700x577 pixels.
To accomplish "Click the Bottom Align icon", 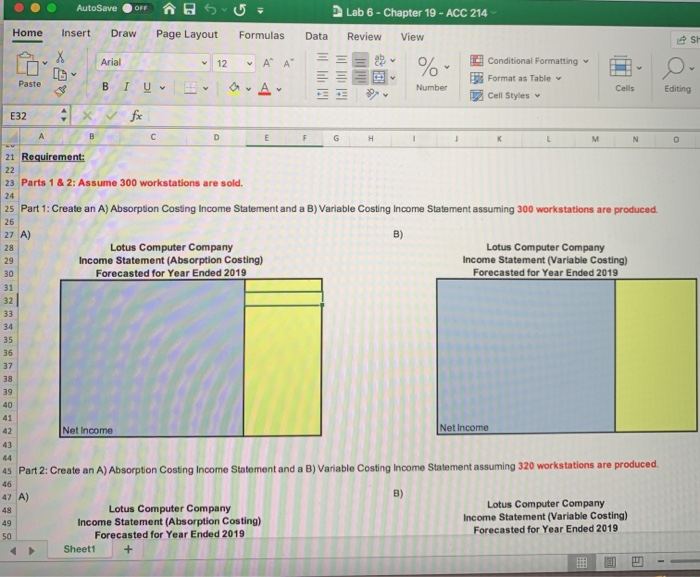I will pos(360,60).
